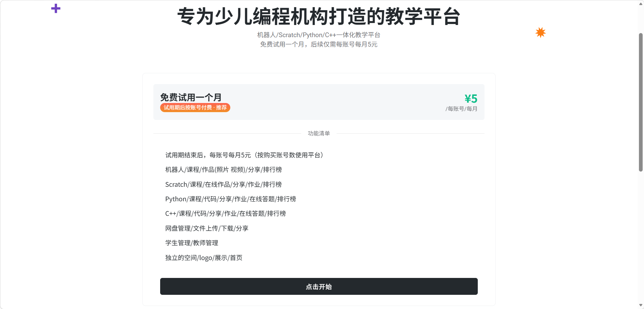Click the text 免费试用一个月，后续仅需每账号每月5元
Screen dimensions: 644x309
pos(319,44)
